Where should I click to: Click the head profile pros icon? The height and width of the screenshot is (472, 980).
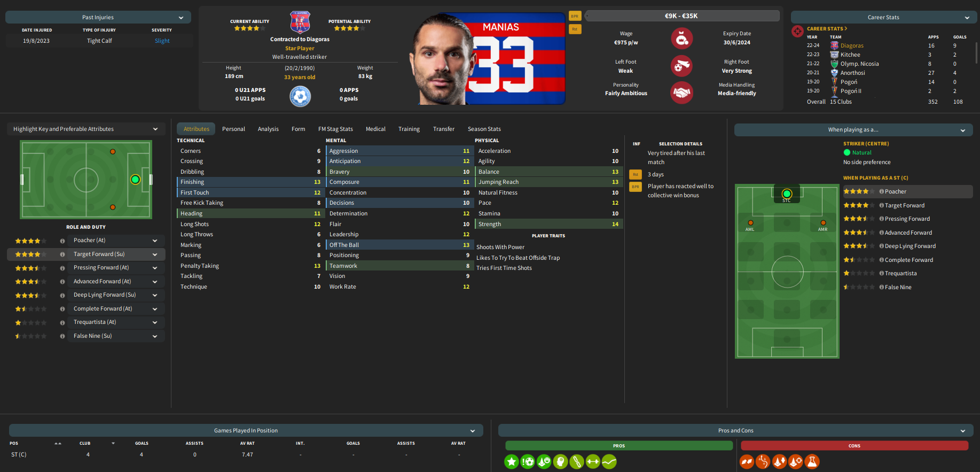click(x=560, y=461)
